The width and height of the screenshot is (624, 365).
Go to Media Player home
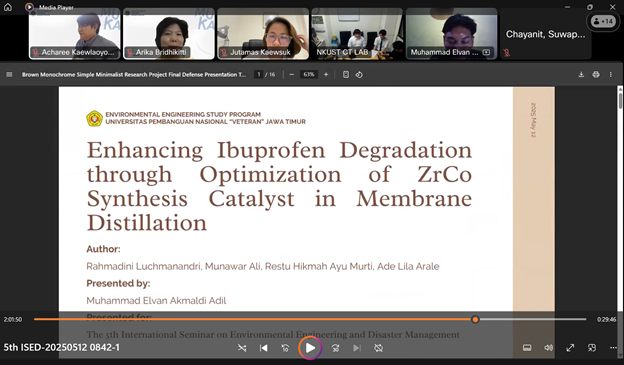8,7
